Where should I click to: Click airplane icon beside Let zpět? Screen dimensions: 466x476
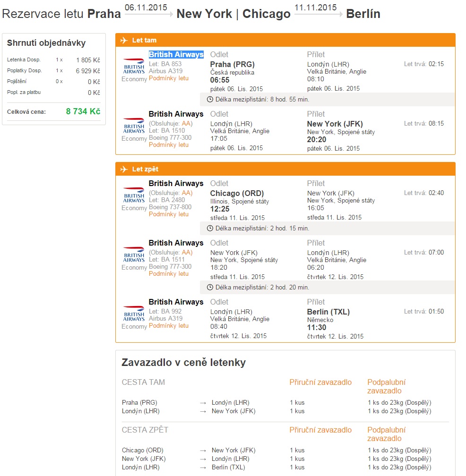[124, 169]
